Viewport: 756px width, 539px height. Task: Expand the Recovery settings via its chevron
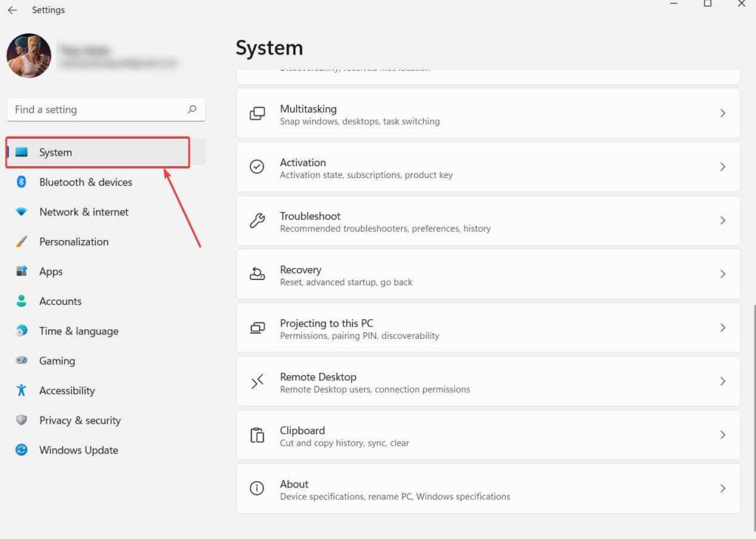pyautogui.click(x=722, y=273)
